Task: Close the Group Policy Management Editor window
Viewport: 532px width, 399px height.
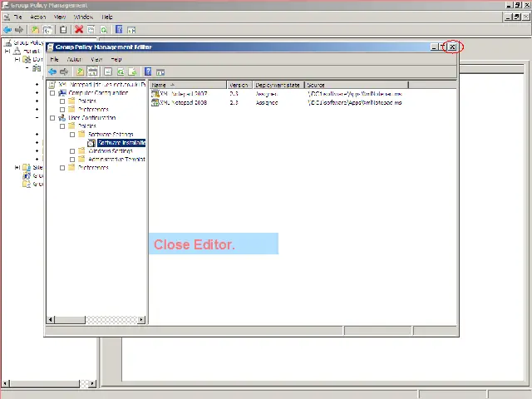Action: click(x=452, y=47)
